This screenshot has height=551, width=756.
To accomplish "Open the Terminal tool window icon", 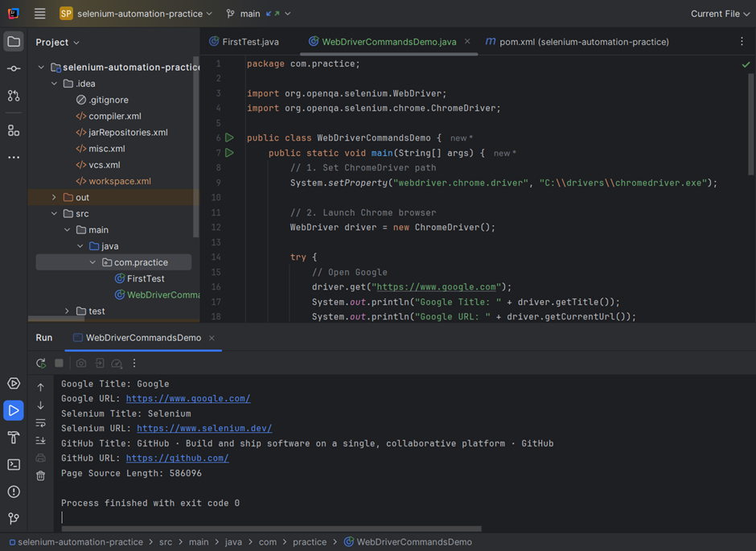I will (14, 464).
